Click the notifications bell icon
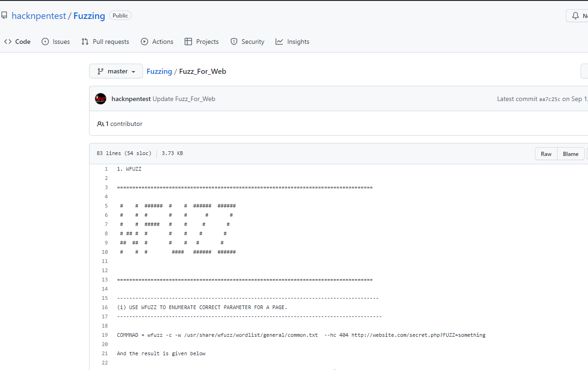The height and width of the screenshot is (370, 588). (x=575, y=16)
